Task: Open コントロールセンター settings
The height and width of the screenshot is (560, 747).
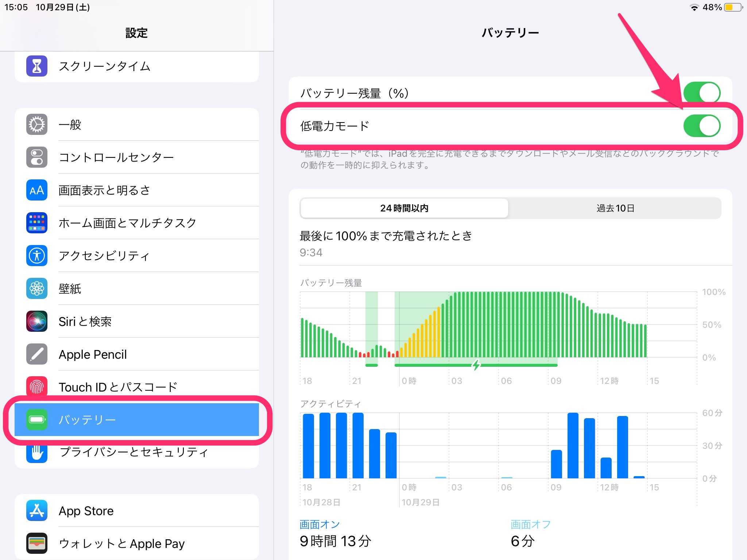Action: click(137, 157)
